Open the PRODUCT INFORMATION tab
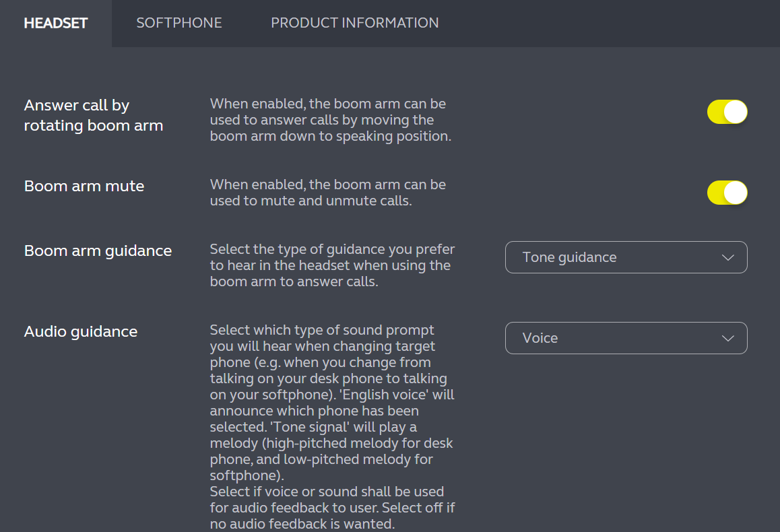This screenshot has height=532, width=780. 354,23
